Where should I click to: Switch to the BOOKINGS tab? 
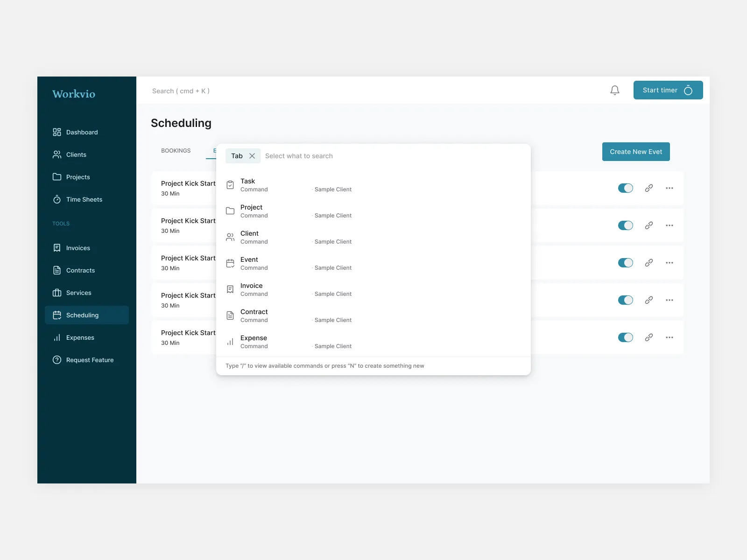(176, 151)
